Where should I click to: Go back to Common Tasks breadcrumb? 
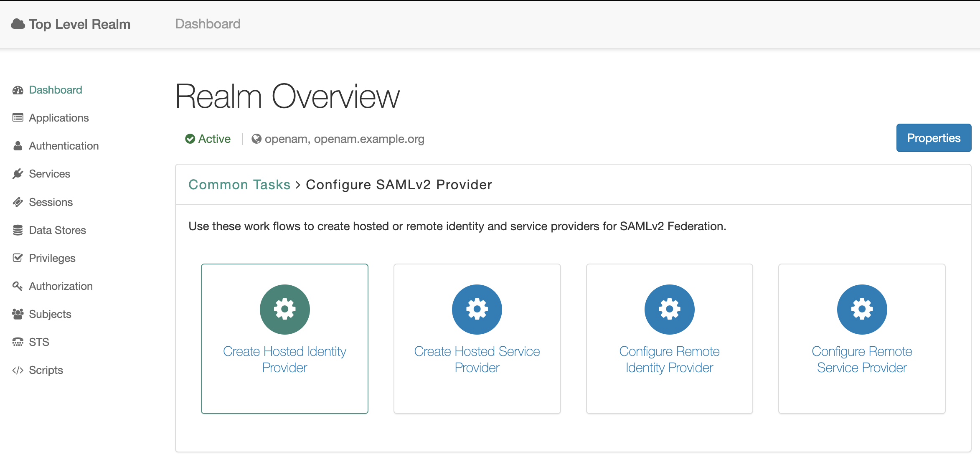(x=239, y=185)
